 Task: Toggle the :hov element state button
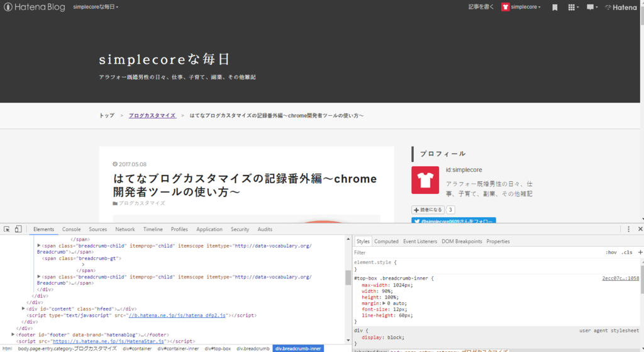[611, 253]
